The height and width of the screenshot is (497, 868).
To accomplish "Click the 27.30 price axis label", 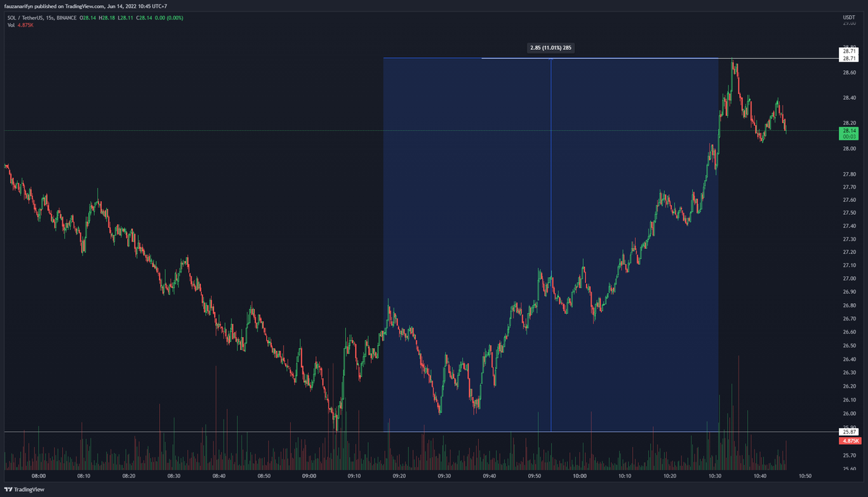I will (849, 239).
